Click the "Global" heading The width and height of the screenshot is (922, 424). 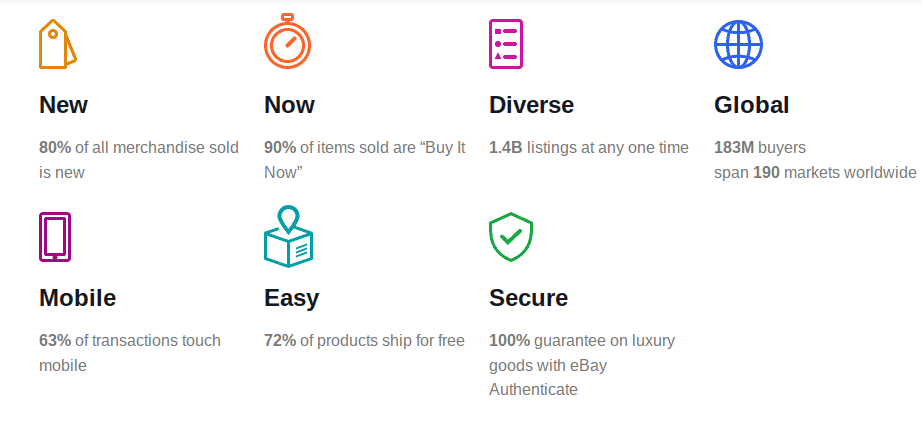751,105
